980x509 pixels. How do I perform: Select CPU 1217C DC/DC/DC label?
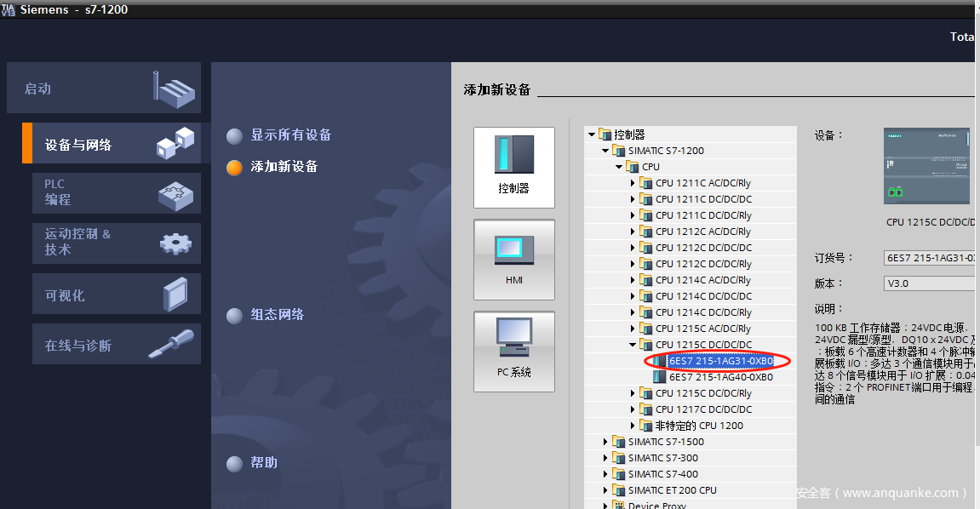704,409
